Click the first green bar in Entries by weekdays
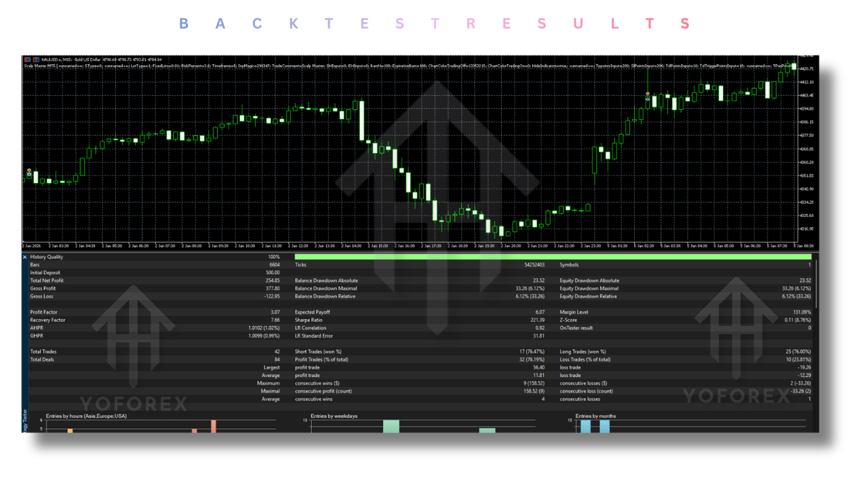This screenshot has height=488, width=868. point(391,426)
